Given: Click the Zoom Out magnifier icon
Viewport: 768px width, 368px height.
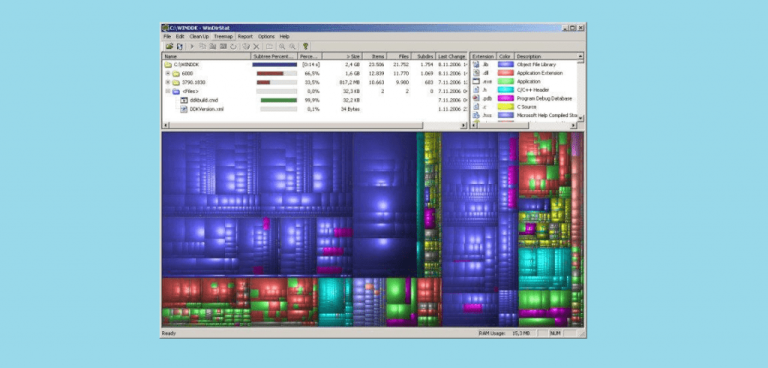Looking at the screenshot, I should (292, 46).
